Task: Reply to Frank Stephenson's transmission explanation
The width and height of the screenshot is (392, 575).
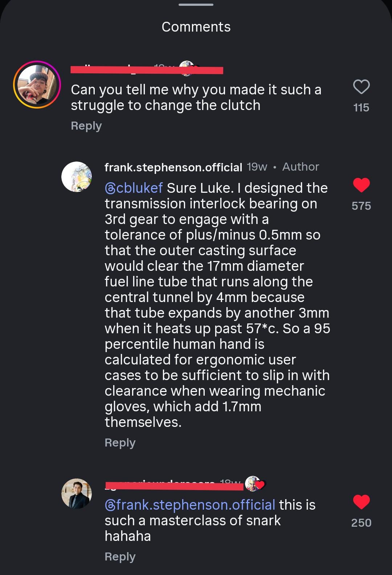Action: point(120,443)
